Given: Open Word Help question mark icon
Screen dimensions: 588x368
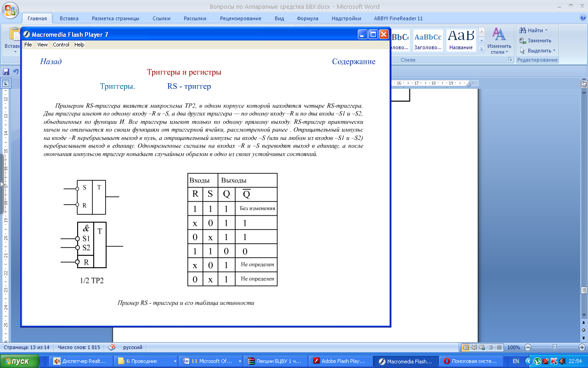Looking at the screenshot, I should pos(583,18).
